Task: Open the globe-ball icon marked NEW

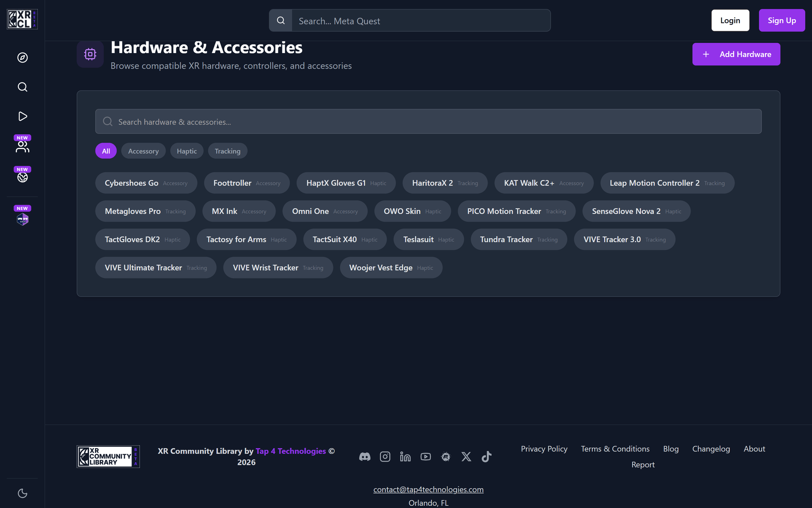Action: tap(23, 177)
